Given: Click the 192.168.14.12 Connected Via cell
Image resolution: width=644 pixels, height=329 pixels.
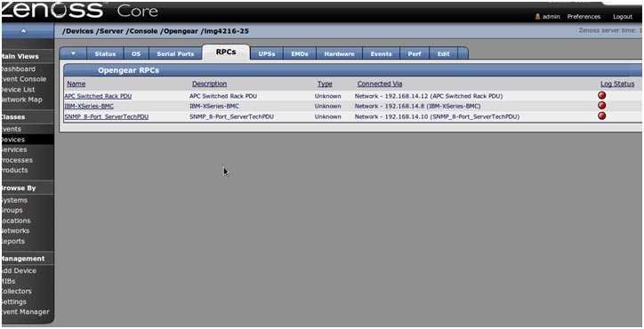Looking at the screenshot, I should pos(429,96).
